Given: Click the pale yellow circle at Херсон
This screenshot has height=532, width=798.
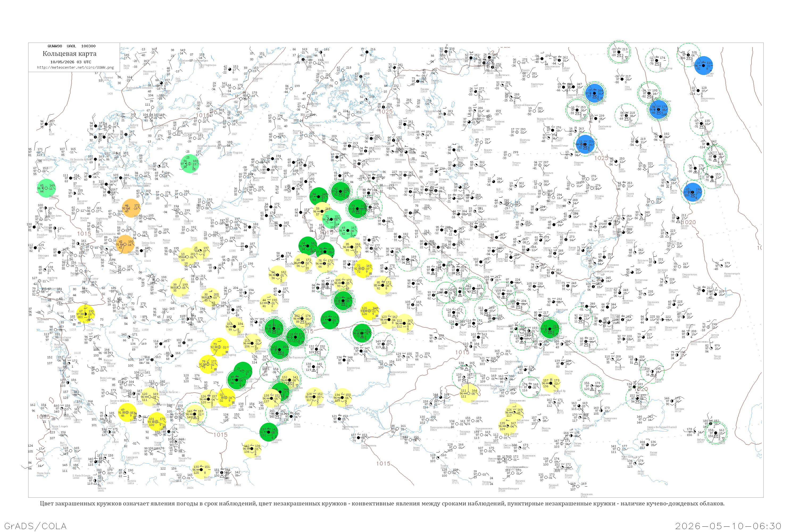Looking at the screenshot, I should coord(342,398).
